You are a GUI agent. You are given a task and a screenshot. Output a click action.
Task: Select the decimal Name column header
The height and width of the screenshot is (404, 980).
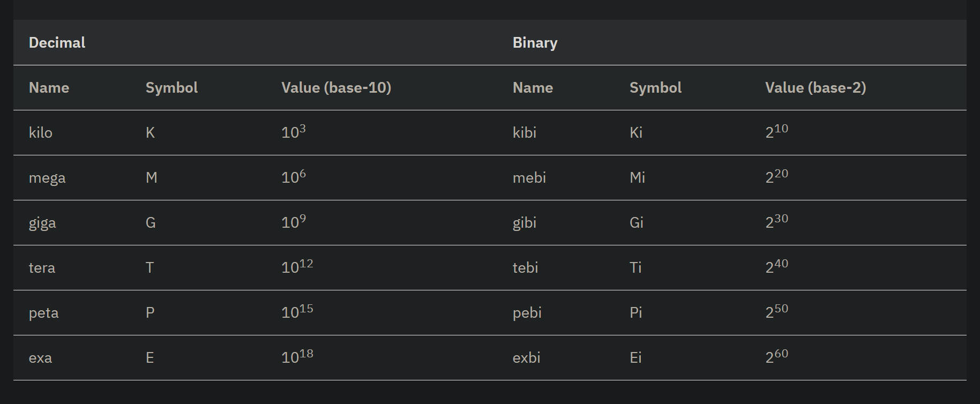(x=49, y=88)
